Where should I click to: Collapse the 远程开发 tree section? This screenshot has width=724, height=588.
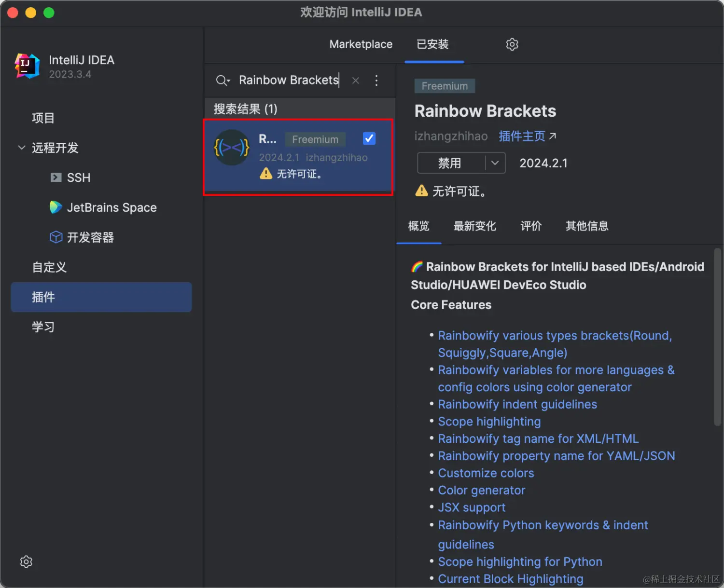coord(22,148)
